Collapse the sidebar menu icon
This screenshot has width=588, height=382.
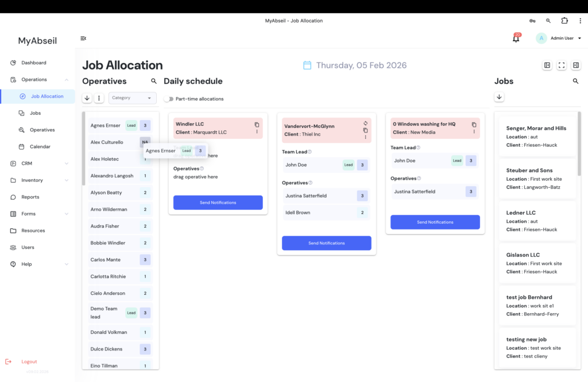pyautogui.click(x=83, y=38)
